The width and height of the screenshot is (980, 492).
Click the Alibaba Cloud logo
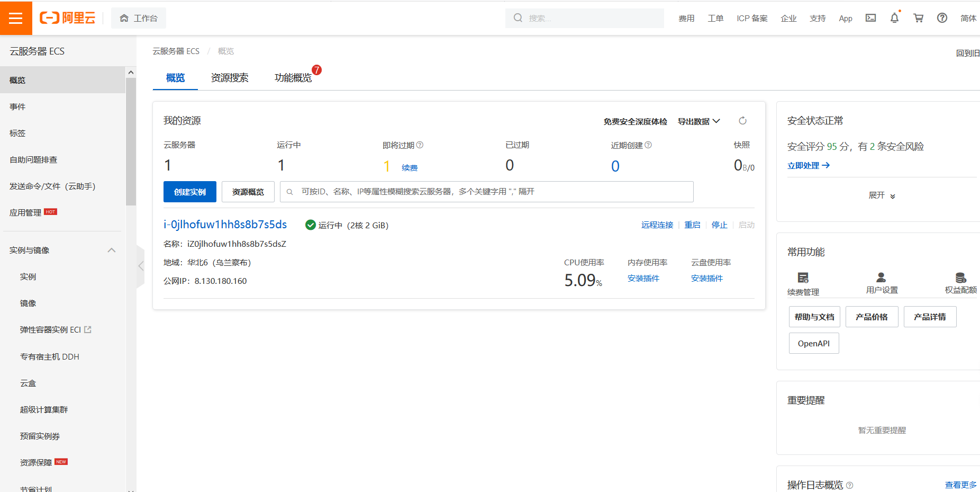click(x=68, y=17)
